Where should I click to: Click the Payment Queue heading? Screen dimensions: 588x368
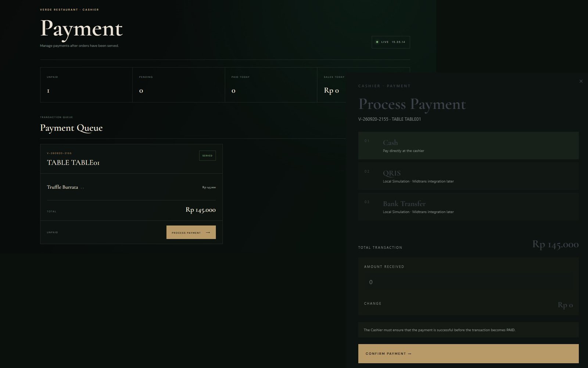tap(71, 128)
